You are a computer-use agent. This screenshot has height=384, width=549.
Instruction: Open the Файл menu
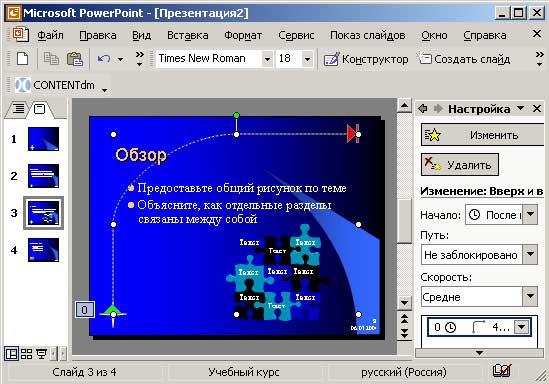[50, 35]
